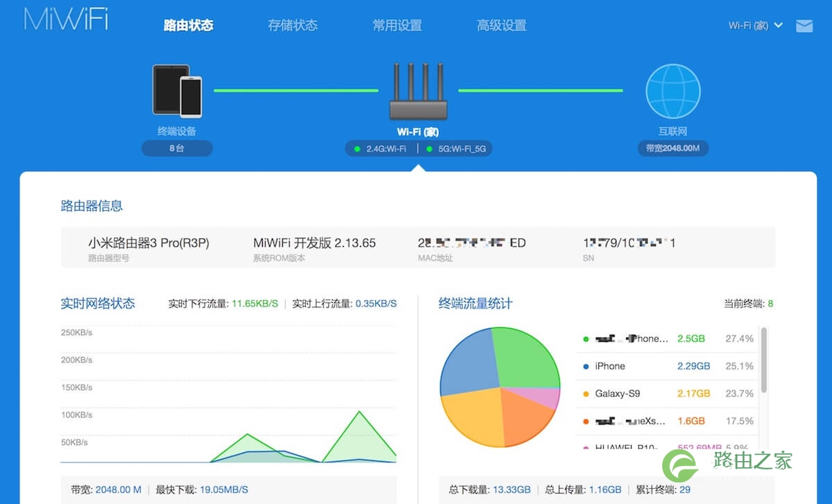Screen dimensions: 832x504
Task: Select the 小米路由器3 Pro(R3P) model text
Action: pyautogui.click(x=148, y=243)
